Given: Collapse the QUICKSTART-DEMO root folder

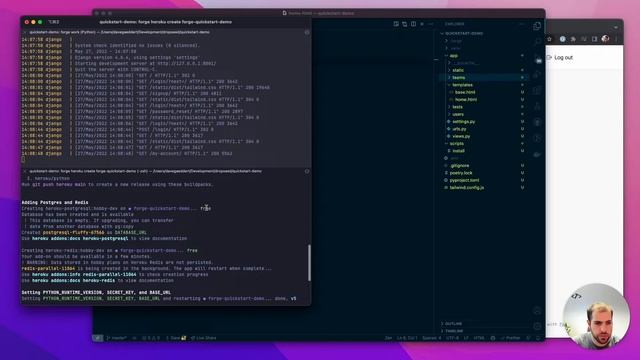Looking at the screenshot, I should pyautogui.click(x=462, y=33).
